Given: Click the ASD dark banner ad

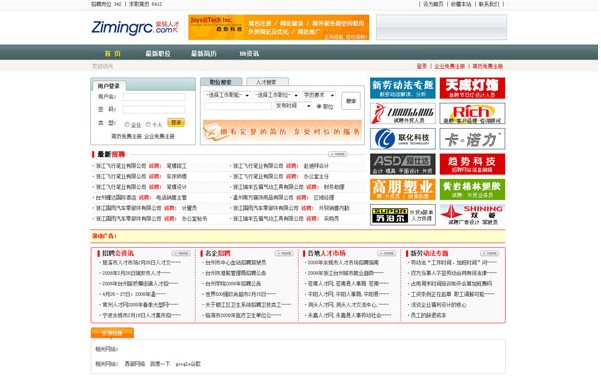Looking at the screenshot, I should (x=402, y=164).
